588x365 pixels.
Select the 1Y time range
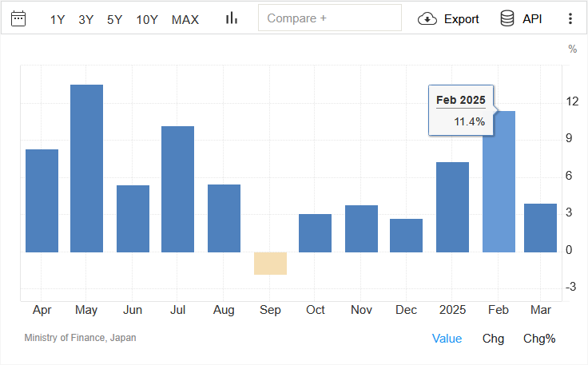(58, 19)
